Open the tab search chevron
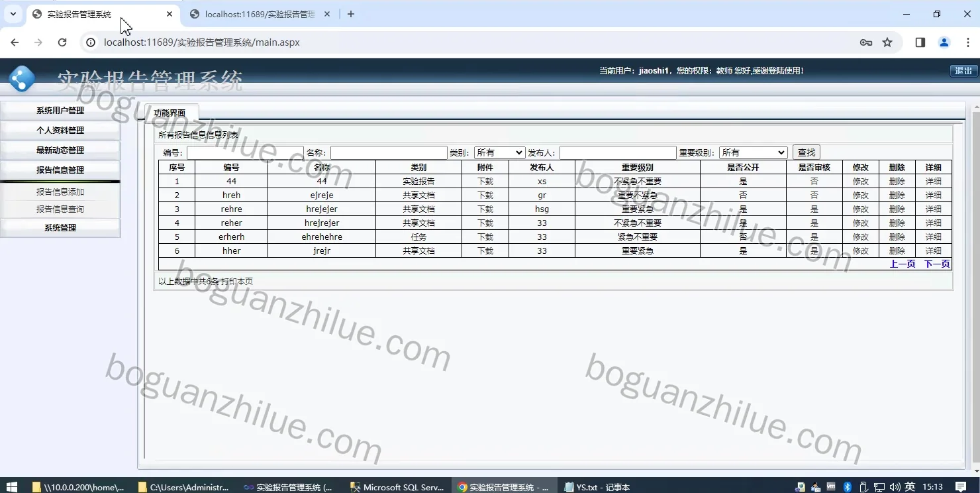 [13, 14]
